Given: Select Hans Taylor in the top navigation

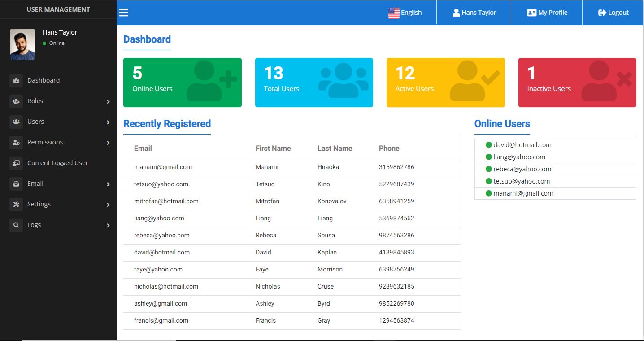Looking at the screenshot, I should tap(474, 13).
